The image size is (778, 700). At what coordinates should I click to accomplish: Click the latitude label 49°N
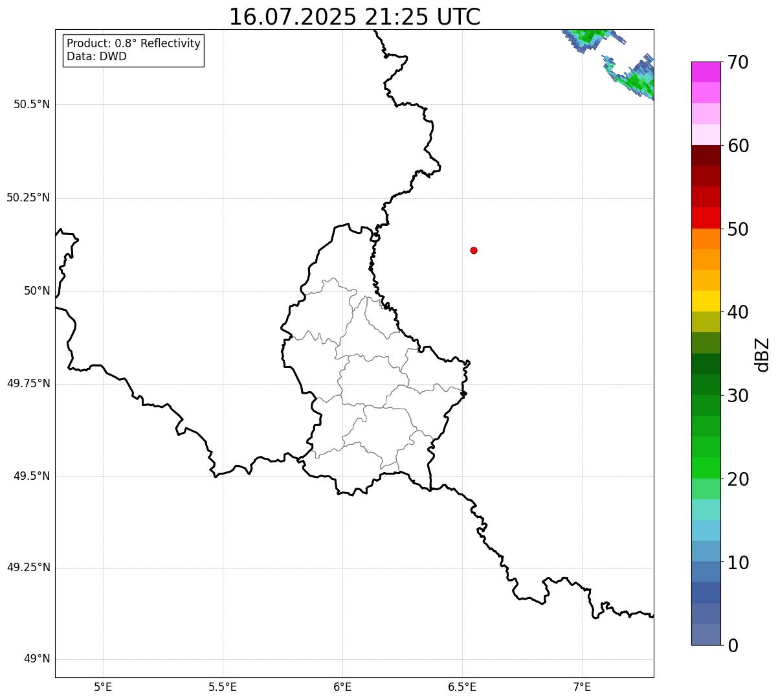(37, 659)
